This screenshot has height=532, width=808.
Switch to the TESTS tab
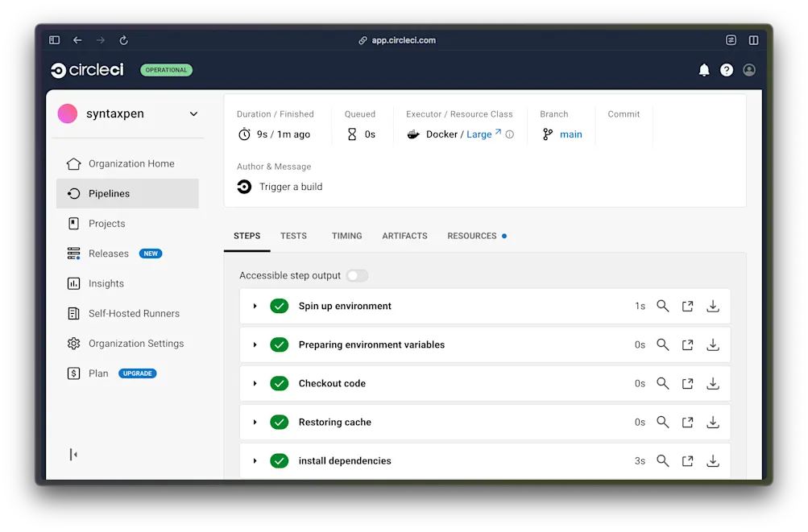click(293, 236)
